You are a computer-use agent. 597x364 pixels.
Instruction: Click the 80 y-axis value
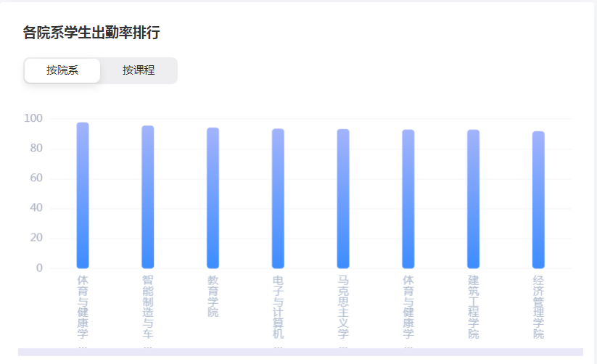tap(36, 148)
